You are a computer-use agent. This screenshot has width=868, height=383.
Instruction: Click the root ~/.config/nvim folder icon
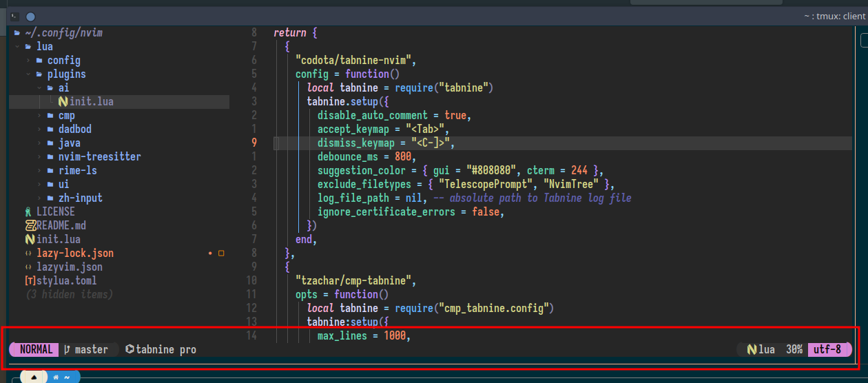(17, 32)
